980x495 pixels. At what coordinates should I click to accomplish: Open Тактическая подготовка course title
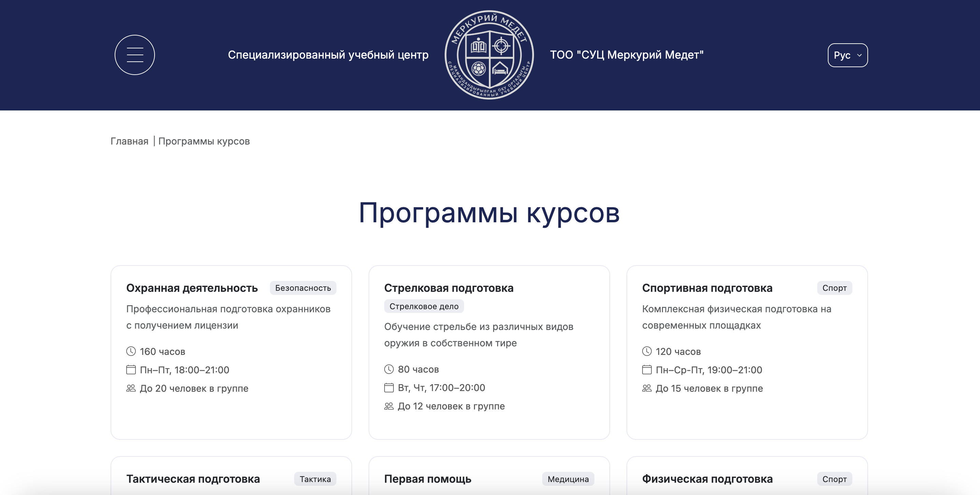click(x=193, y=479)
